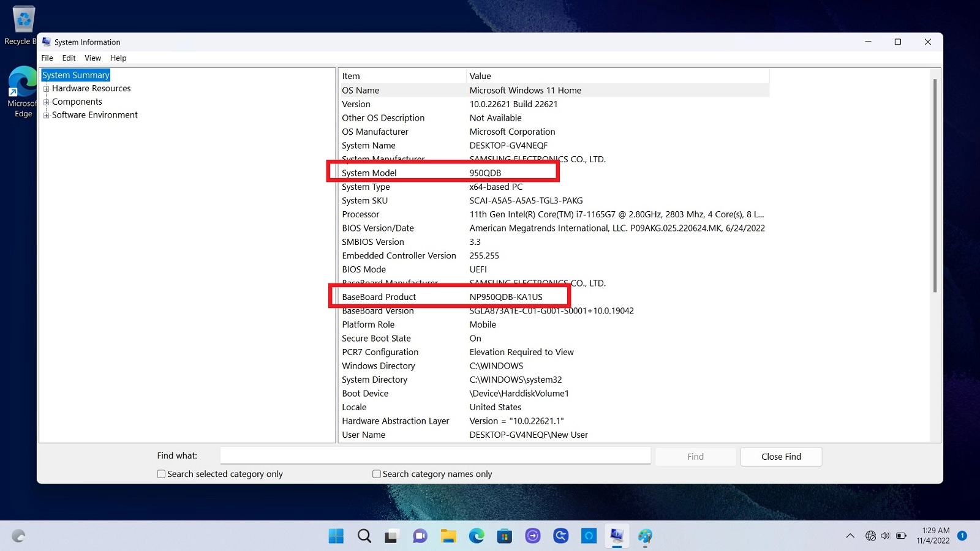Open the purple circled-arrow taskbar app
The image size is (980, 551).
533,536
